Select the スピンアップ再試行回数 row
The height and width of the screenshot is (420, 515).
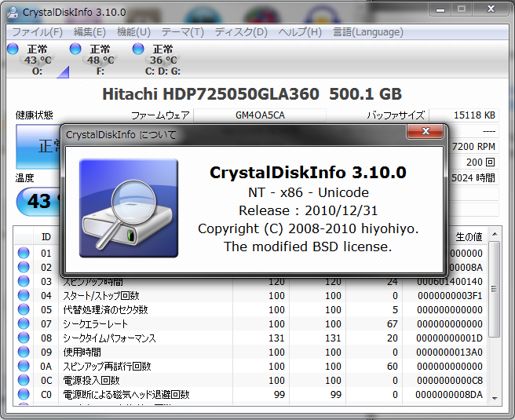(x=250, y=366)
